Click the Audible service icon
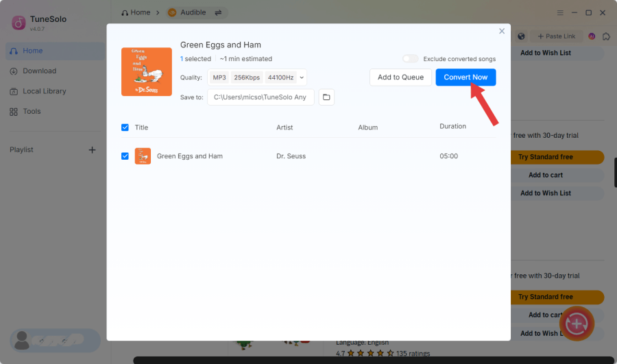 point(172,12)
